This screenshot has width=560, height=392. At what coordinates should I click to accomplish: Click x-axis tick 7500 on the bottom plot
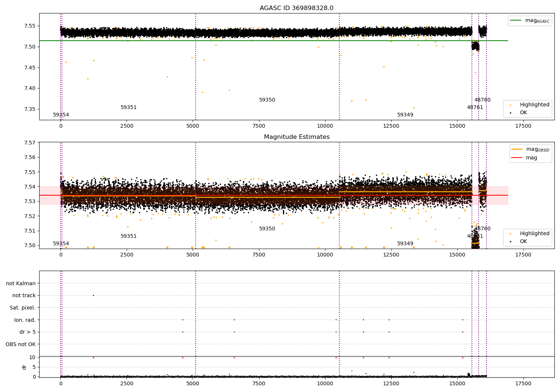(x=259, y=384)
